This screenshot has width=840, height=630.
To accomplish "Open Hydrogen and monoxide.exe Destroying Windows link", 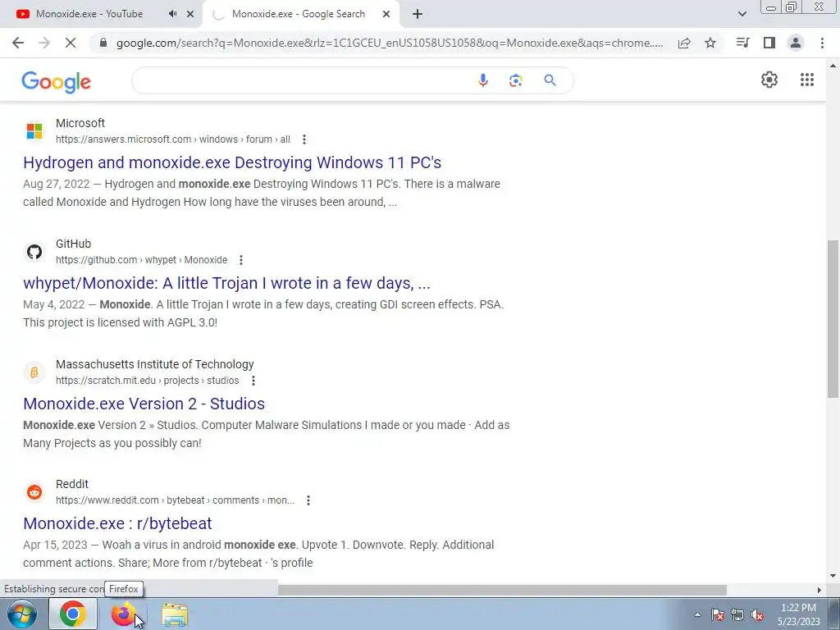I will tap(232, 162).
